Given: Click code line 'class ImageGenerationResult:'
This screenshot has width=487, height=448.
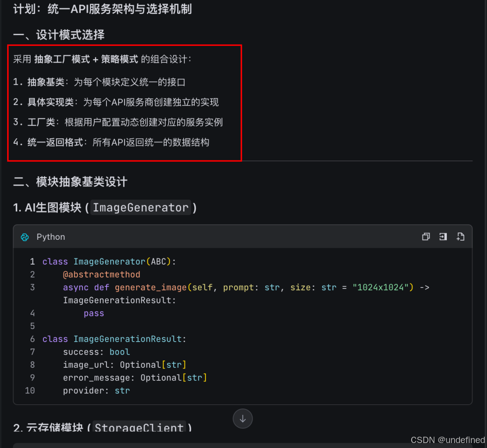Looking at the screenshot, I should [114, 339].
